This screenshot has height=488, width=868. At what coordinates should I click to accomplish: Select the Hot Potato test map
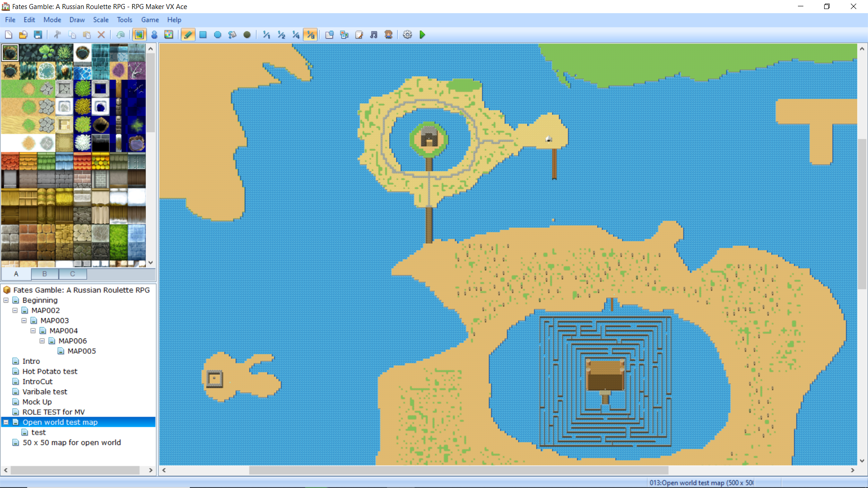pyautogui.click(x=50, y=371)
